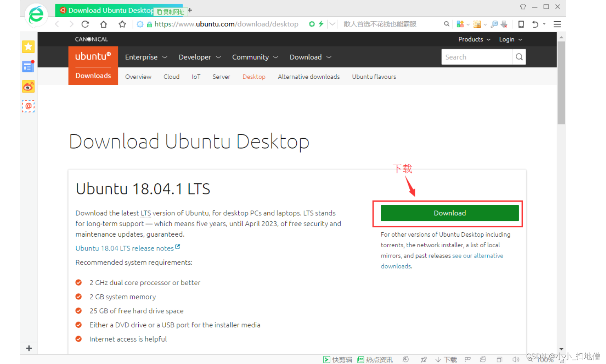Click the speaker mute icon in status bar
606x364 pixels.
(516, 360)
